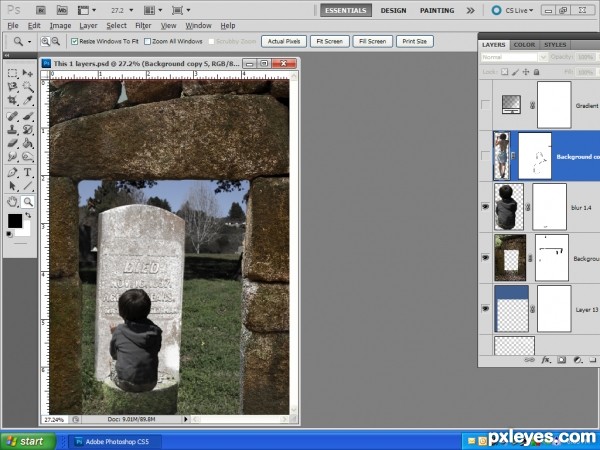
Task: Click Fill Screen button
Action: [373, 41]
